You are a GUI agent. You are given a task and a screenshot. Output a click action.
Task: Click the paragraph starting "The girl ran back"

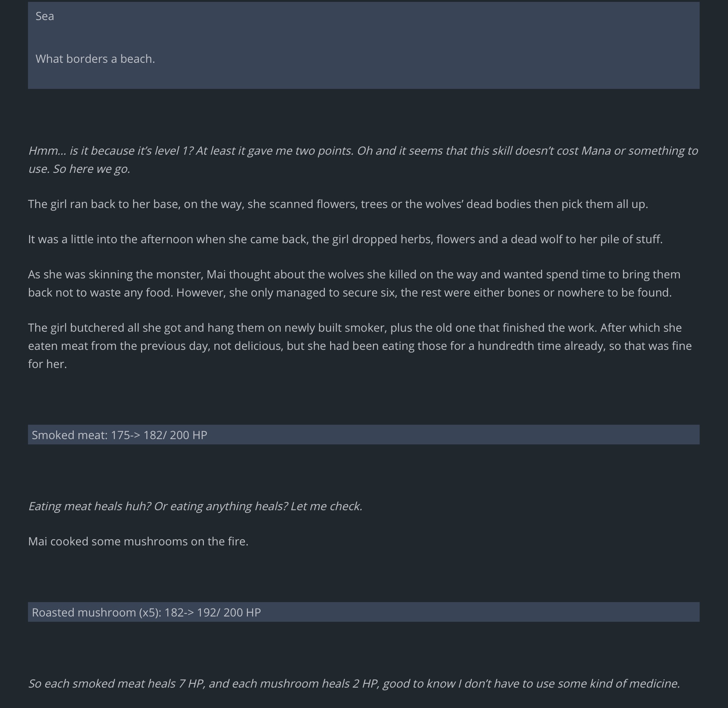point(338,204)
